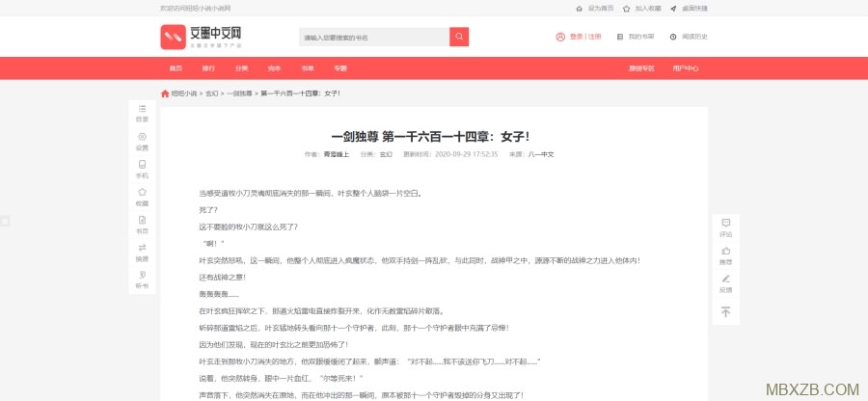This screenshot has height=401, width=868.
Task: Click the 反馈 feedback pencil icon
Action: pyautogui.click(x=725, y=279)
